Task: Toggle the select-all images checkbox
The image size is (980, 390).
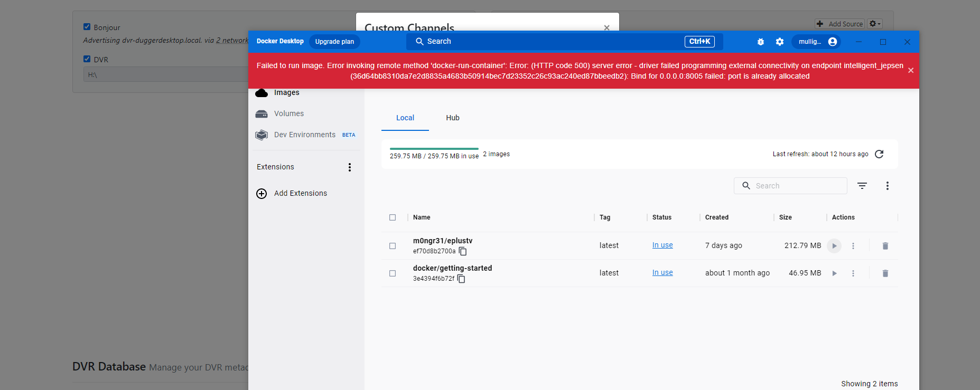Action: pyautogui.click(x=393, y=217)
